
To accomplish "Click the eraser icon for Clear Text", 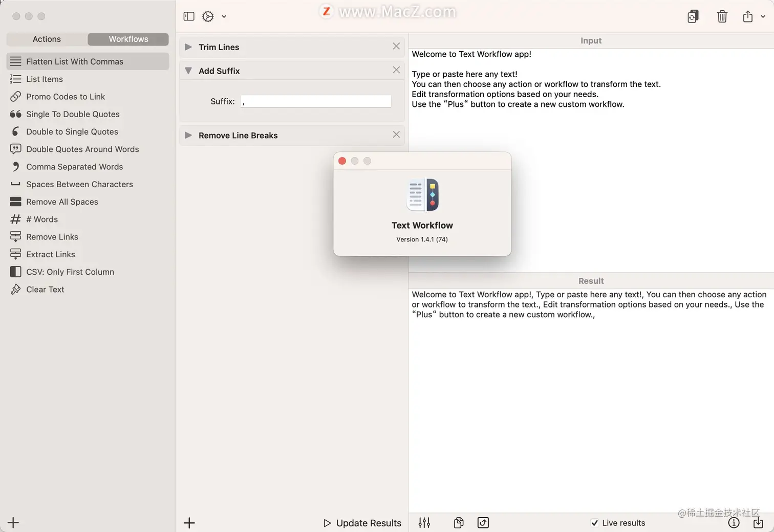I will point(16,290).
